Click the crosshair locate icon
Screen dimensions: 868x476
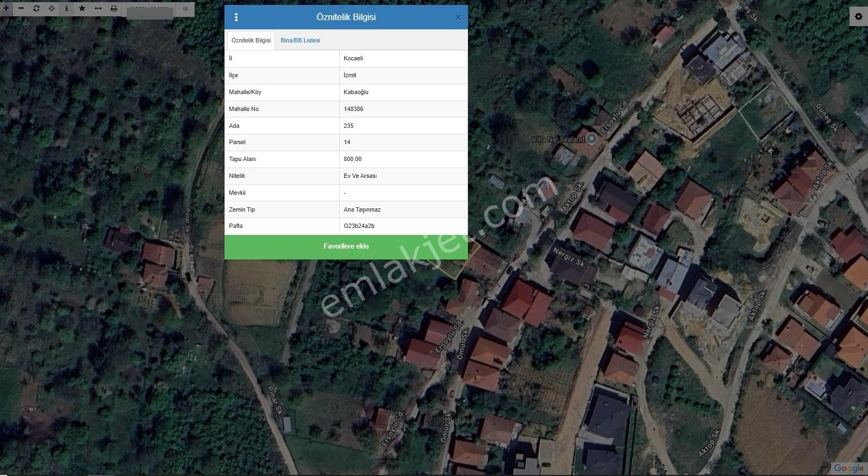(52, 8)
